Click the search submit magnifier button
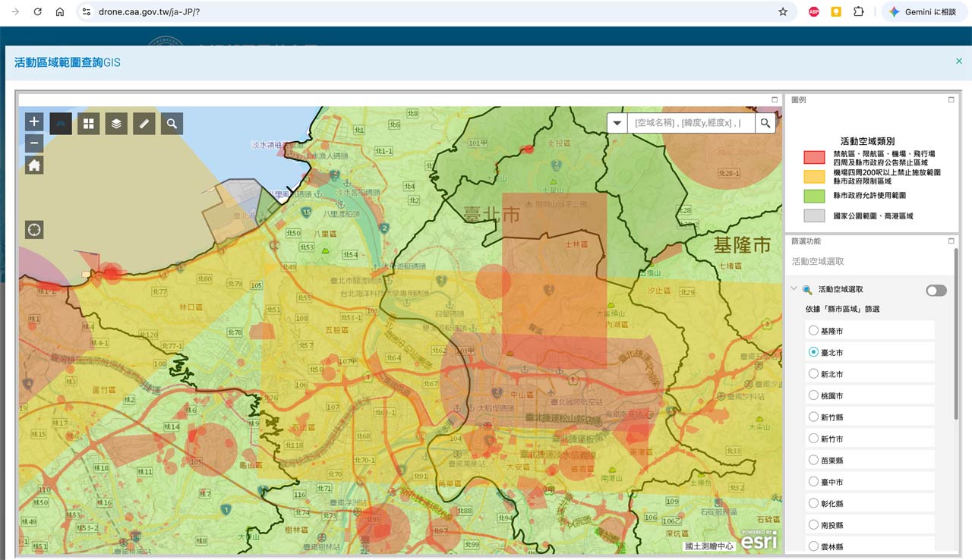The height and width of the screenshot is (560, 972). [x=765, y=123]
